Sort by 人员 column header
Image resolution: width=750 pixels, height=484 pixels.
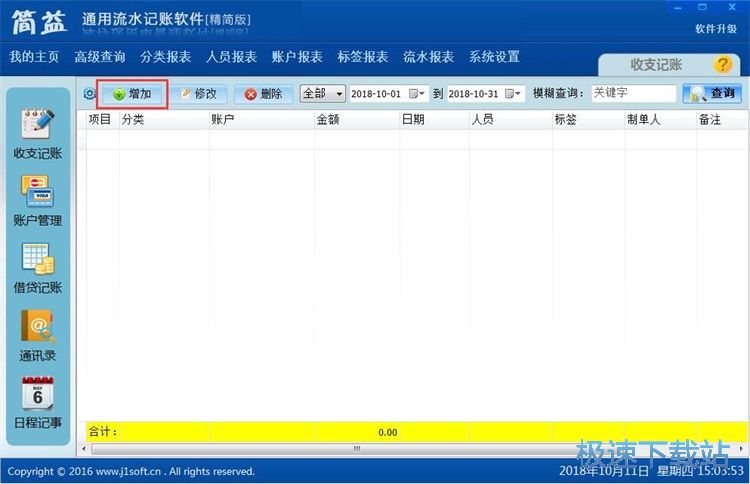(511, 120)
